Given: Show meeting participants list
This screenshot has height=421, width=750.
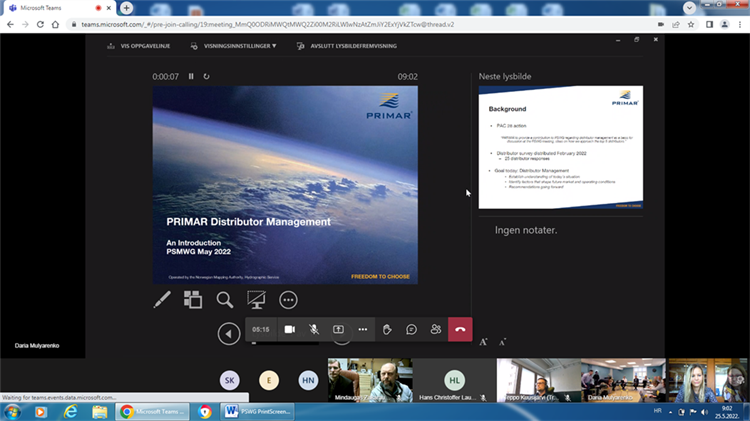Looking at the screenshot, I should [x=436, y=329].
